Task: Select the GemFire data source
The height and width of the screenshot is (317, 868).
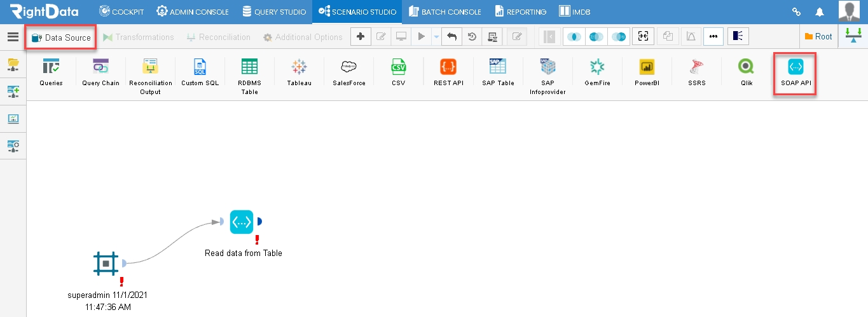Action: click(597, 72)
